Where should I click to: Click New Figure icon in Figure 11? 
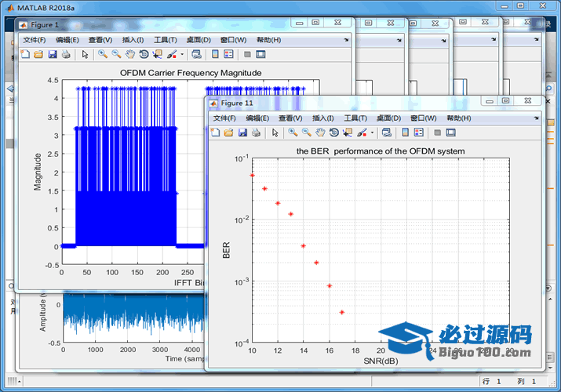click(215, 132)
